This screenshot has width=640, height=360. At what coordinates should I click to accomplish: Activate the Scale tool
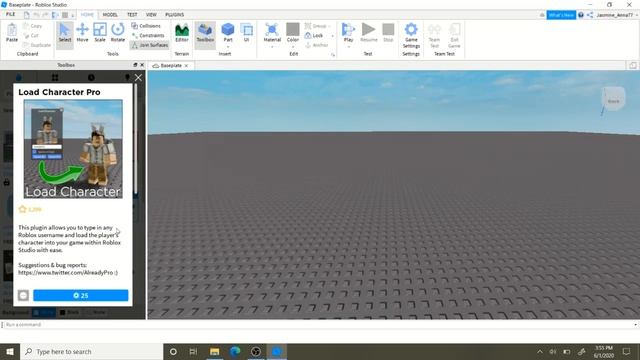click(100, 33)
